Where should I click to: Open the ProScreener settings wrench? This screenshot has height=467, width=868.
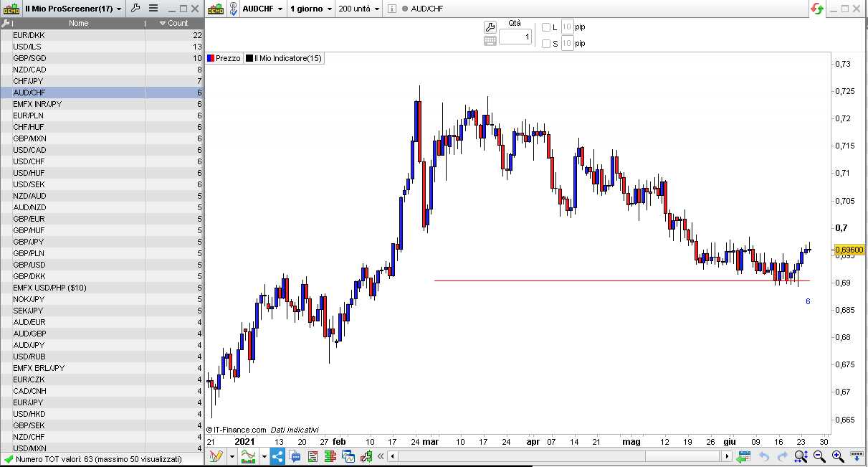coord(135,9)
